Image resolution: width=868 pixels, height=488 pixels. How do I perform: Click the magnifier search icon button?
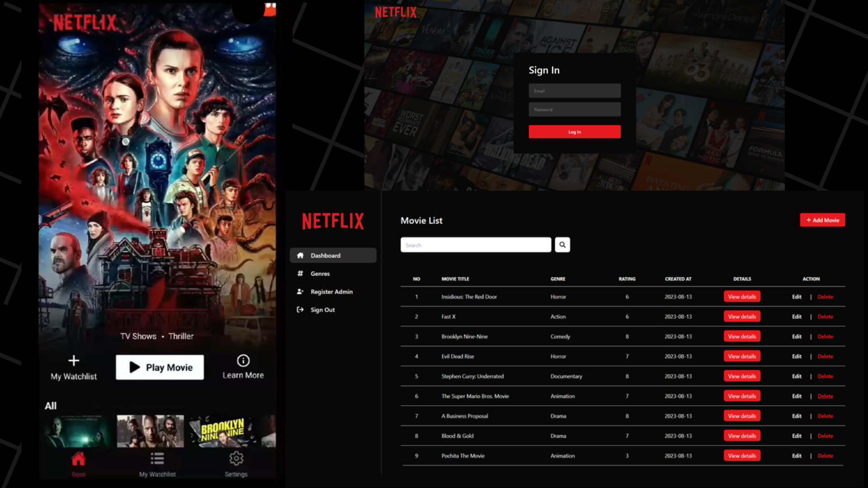[x=562, y=245]
